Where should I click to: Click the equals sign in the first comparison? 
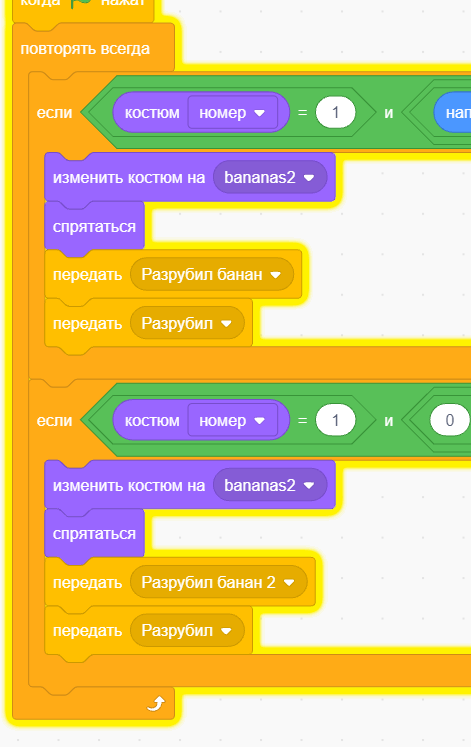(302, 113)
